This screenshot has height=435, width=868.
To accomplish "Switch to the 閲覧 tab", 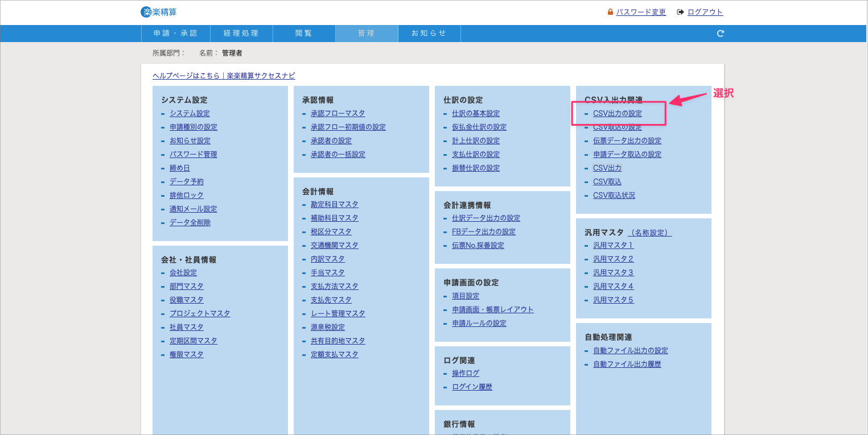I will point(304,34).
